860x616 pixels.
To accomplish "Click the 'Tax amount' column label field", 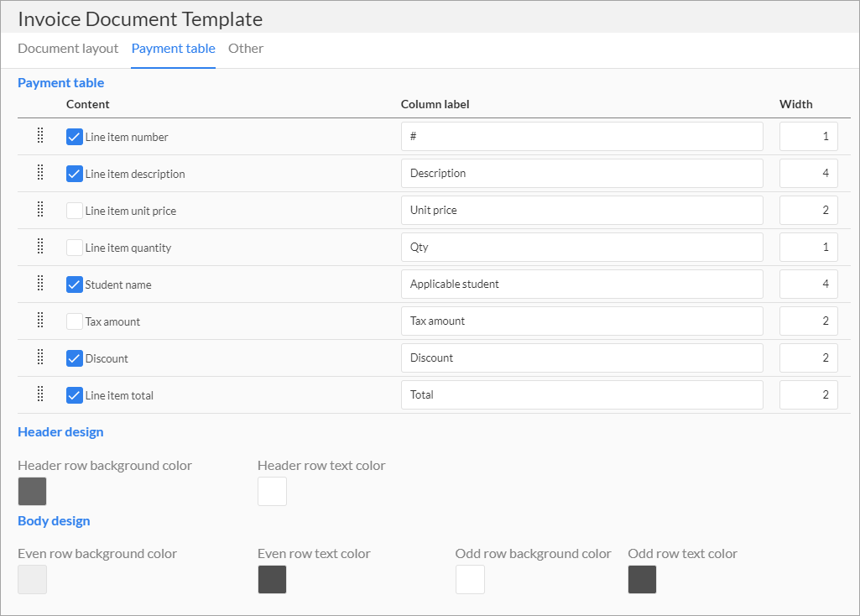I will 582,321.
